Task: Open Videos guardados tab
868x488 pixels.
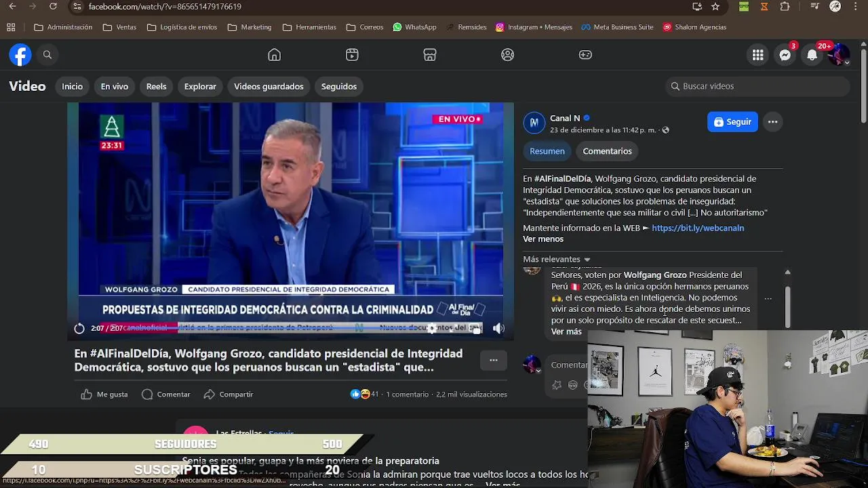Action: (x=269, y=87)
